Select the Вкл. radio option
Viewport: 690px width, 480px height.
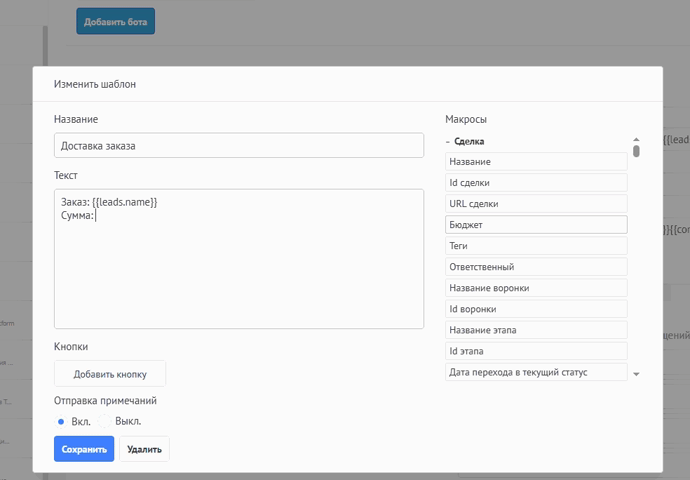point(61,421)
